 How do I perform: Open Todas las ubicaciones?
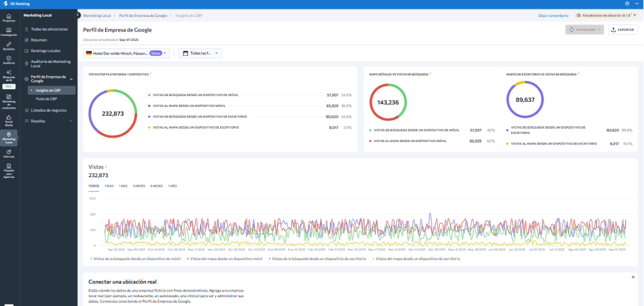(48, 29)
